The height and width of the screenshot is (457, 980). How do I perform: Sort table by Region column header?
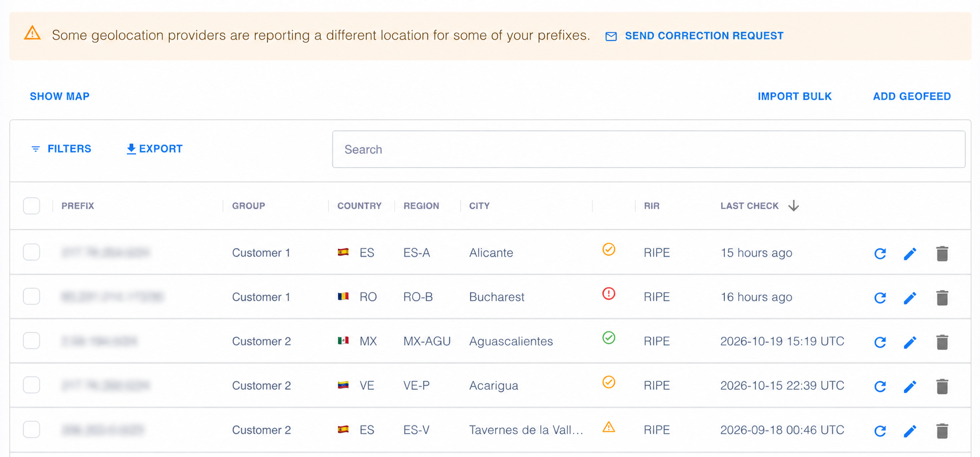[x=421, y=206]
